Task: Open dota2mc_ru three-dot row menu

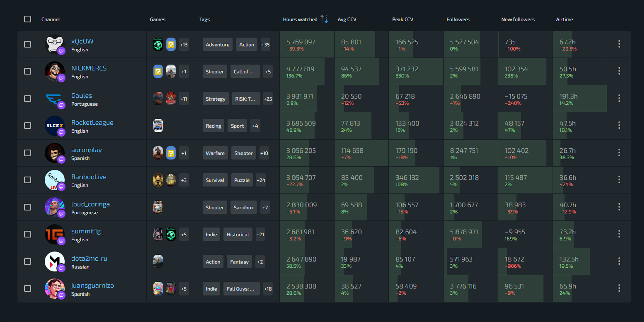Action: coord(619,261)
